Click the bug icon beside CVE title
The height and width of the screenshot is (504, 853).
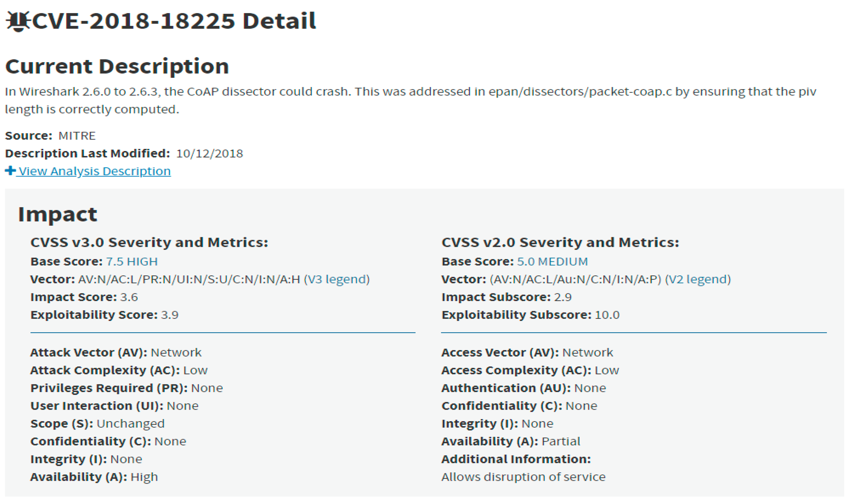point(18,21)
